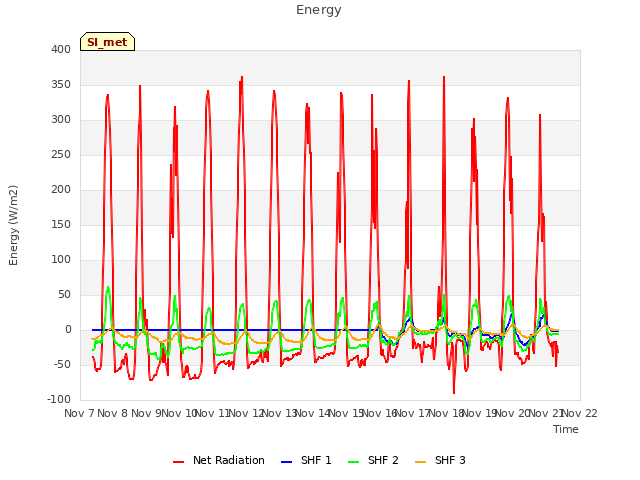
Task: Click the 250 y-axis tick label
Action: tap(61, 155)
